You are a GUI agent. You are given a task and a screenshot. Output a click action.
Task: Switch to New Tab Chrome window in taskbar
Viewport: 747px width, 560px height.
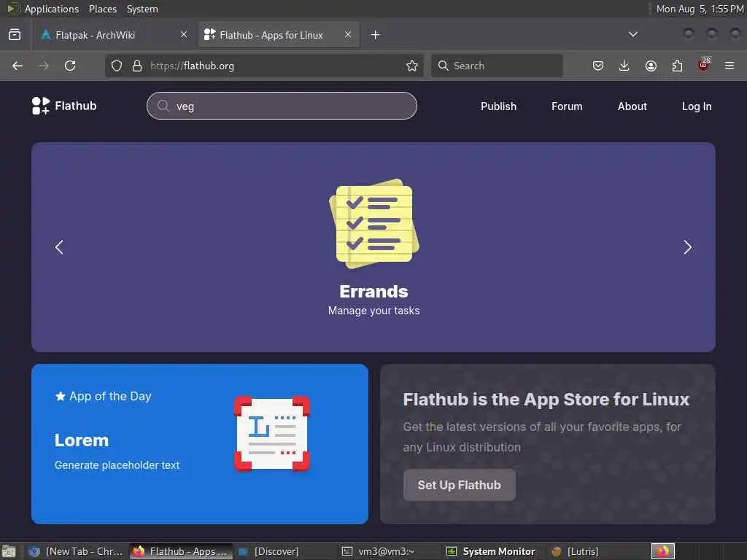[76, 551]
